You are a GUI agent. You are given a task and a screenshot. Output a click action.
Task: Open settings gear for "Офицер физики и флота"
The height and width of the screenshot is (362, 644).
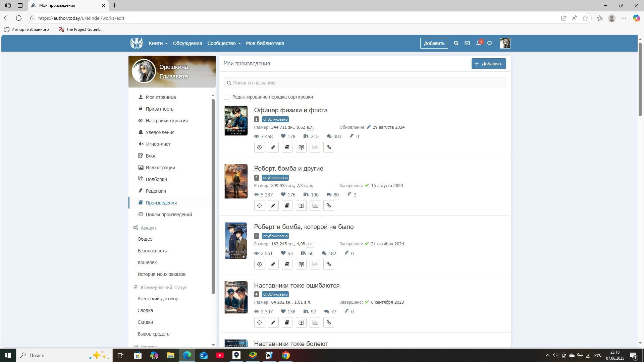point(259,147)
